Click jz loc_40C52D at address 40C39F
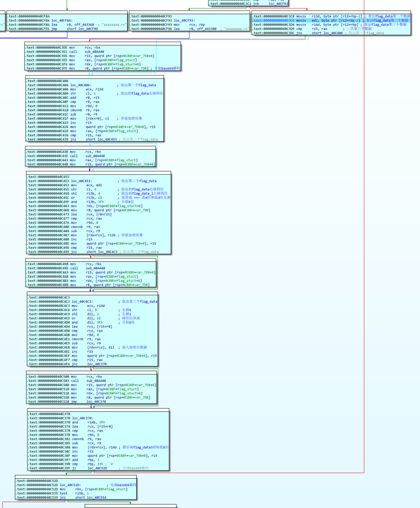The height and width of the screenshot is (508, 420). point(97,468)
